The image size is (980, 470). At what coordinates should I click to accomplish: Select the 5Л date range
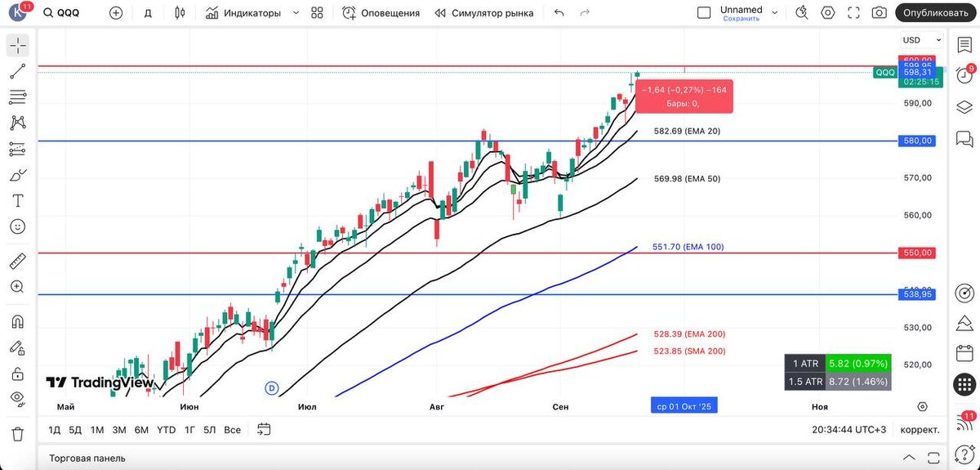click(x=210, y=429)
